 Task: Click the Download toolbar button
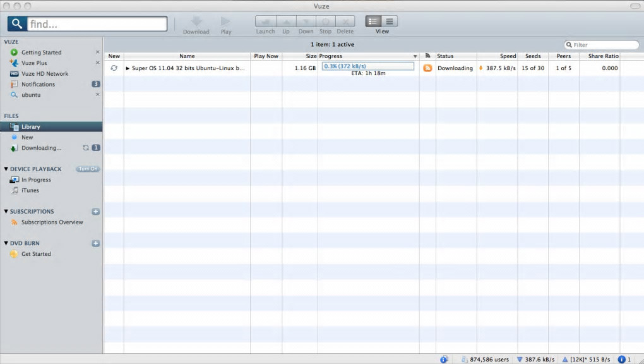click(x=196, y=25)
